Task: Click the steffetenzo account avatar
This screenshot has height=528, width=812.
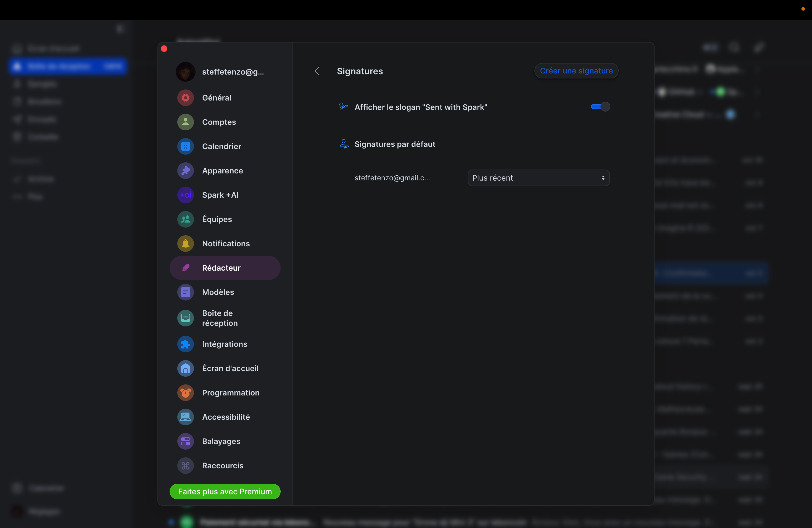Action: [x=185, y=72]
